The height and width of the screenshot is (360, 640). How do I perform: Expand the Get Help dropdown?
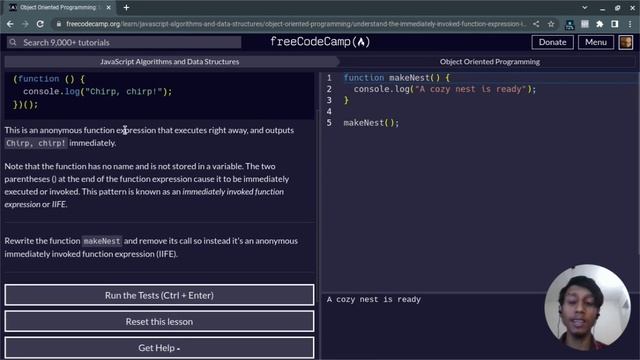[159, 348]
